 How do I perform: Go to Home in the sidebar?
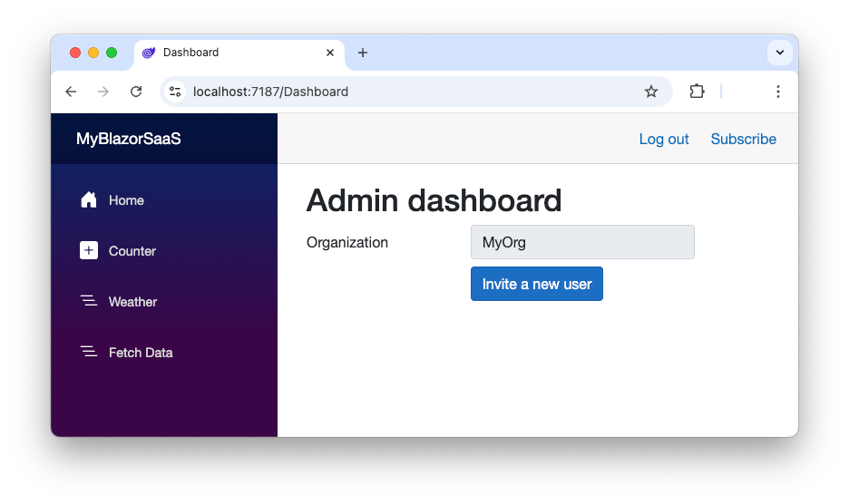(x=126, y=200)
